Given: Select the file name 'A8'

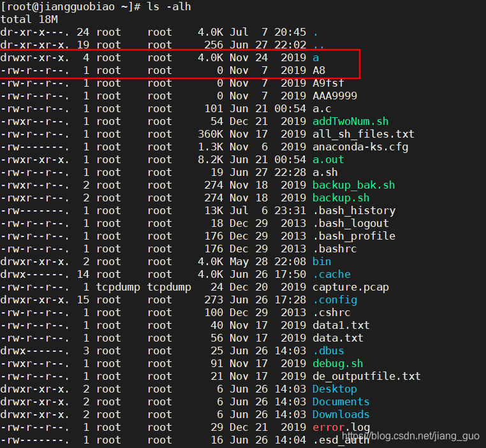Looking at the screenshot, I should pos(319,70).
